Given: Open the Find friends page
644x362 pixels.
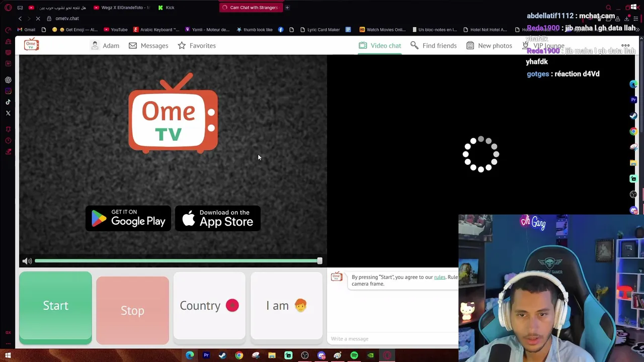Looking at the screenshot, I should (x=434, y=45).
